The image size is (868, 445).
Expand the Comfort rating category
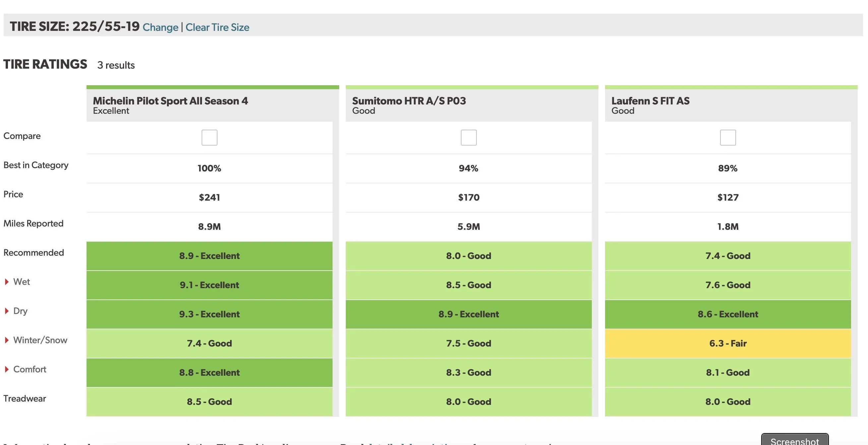[26, 369]
